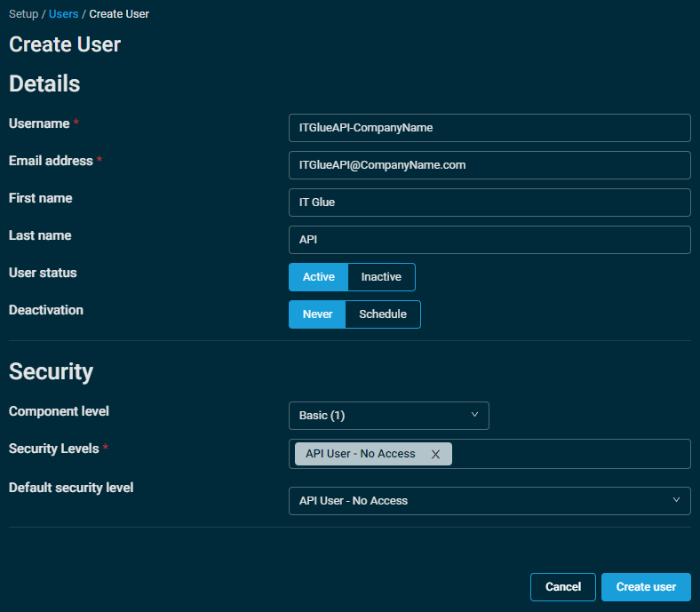
Task: Click the User status label
Action: coord(43,273)
